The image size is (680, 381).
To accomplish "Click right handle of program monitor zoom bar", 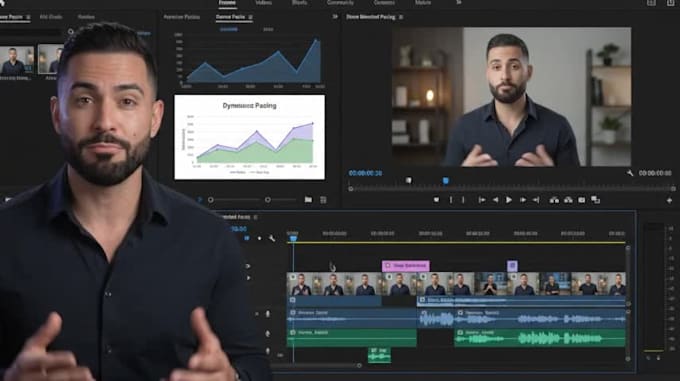I will click(673, 189).
